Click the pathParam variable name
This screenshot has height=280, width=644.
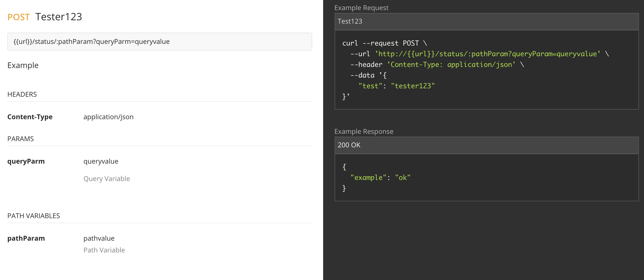26,238
